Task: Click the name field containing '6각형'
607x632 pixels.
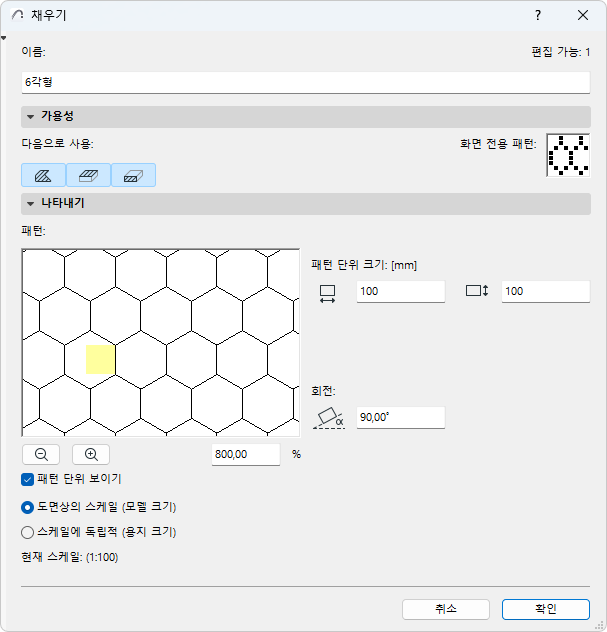Action: (305, 82)
